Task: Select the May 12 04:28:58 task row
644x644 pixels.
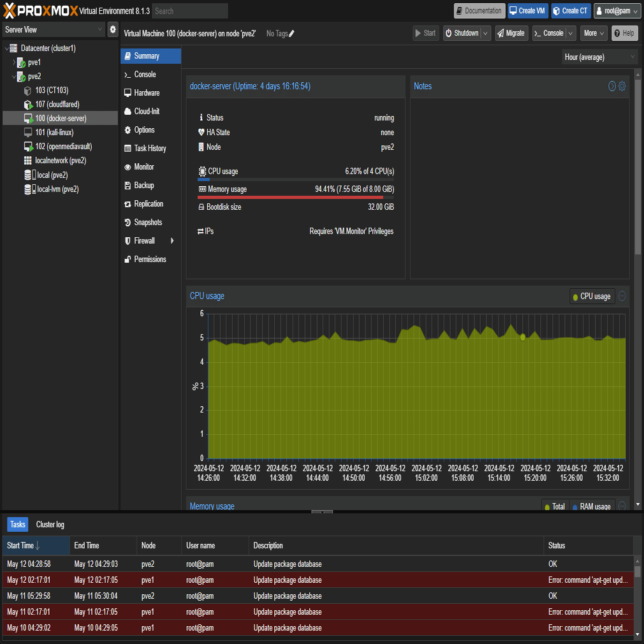Action: (x=318, y=564)
